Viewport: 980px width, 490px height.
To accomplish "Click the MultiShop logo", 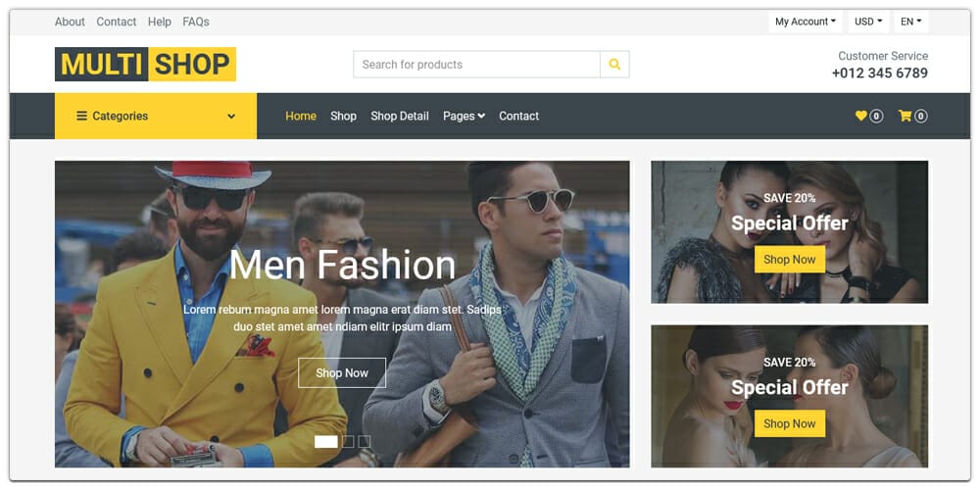I will [x=145, y=65].
